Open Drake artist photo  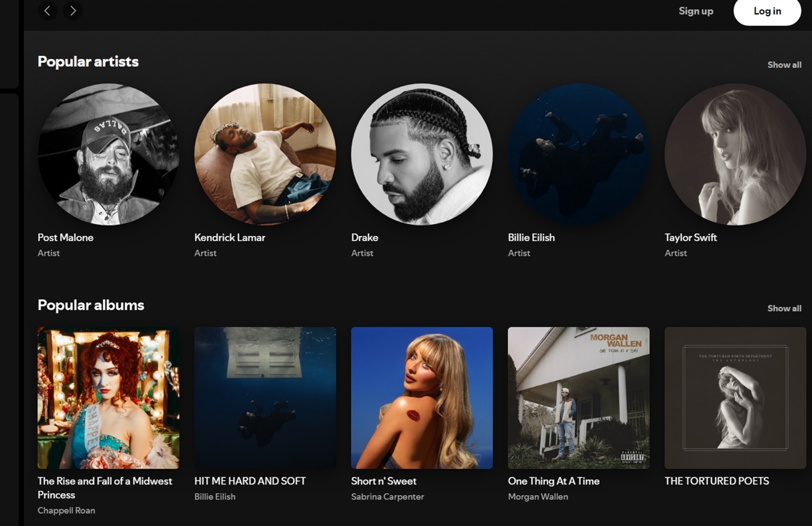[422, 155]
